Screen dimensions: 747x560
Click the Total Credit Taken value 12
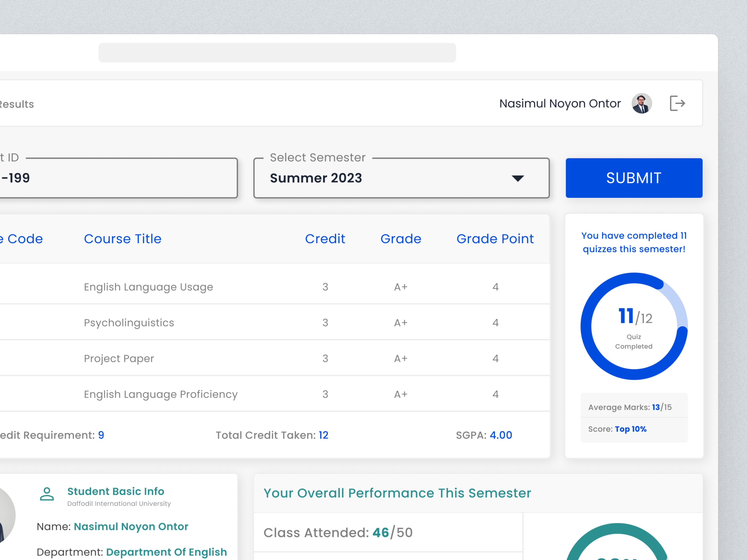coord(323,435)
